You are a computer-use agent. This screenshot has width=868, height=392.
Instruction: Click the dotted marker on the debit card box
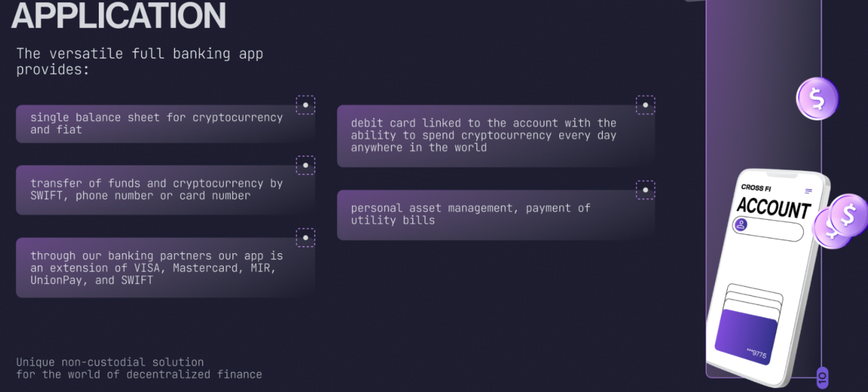(645, 105)
